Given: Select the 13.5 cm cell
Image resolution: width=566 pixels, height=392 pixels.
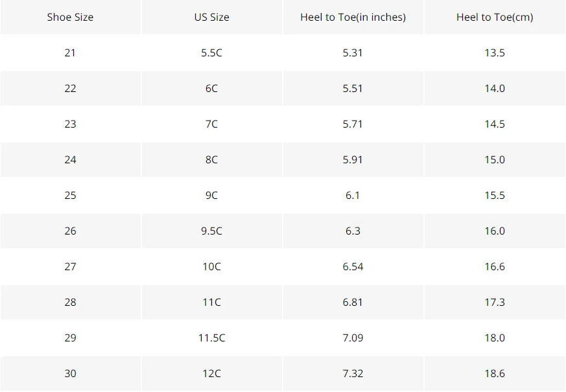Looking at the screenshot, I should [495, 52].
